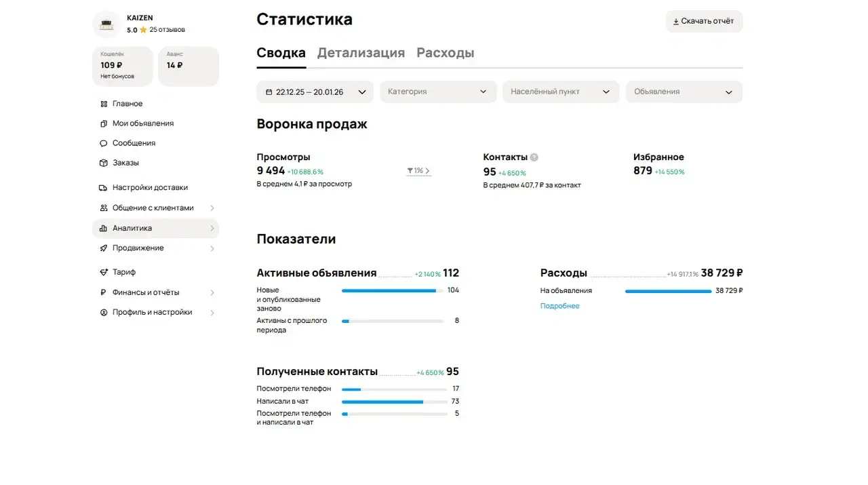Expand the Финансы и отчёты chevron
868x485 pixels.
pos(212,292)
